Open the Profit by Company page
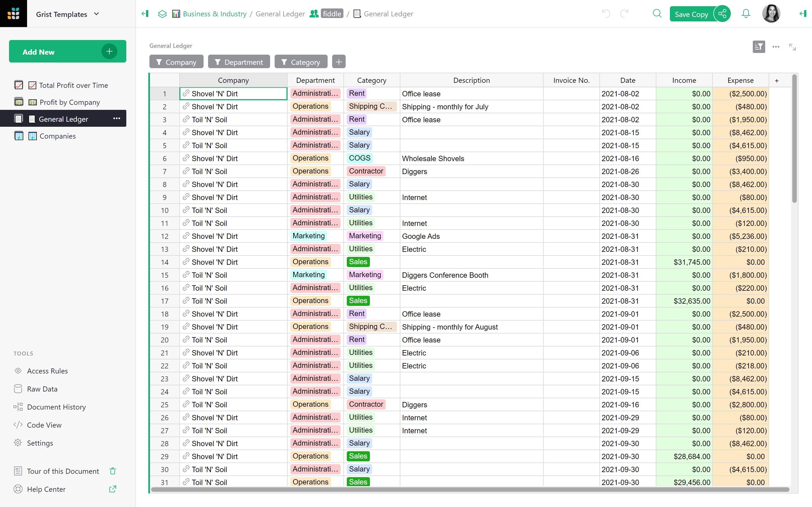This screenshot has width=812, height=507. (69, 102)
